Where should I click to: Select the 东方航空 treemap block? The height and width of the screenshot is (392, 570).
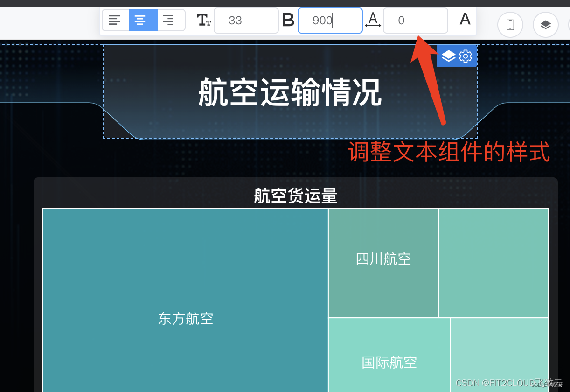(x=186, y=300)
